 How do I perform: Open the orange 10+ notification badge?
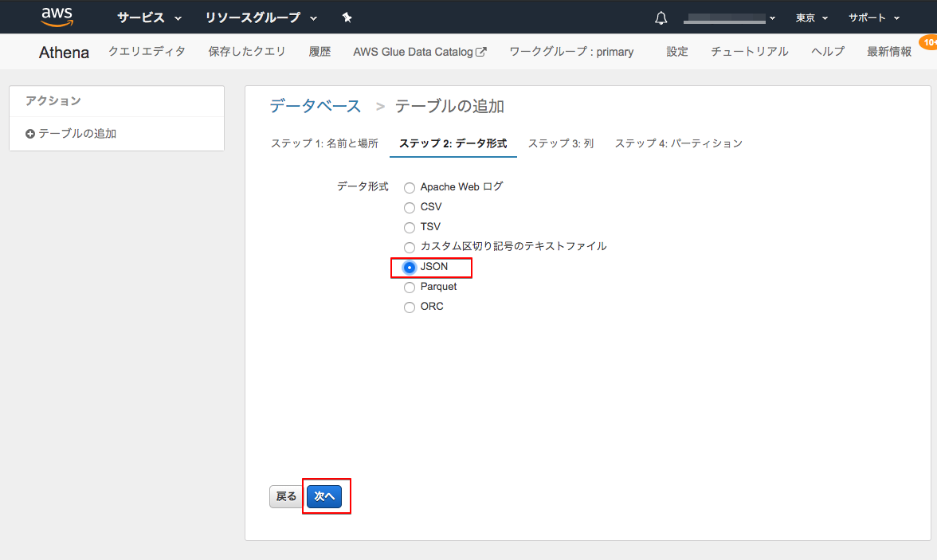pyautogui.click(x=929, y=42)
